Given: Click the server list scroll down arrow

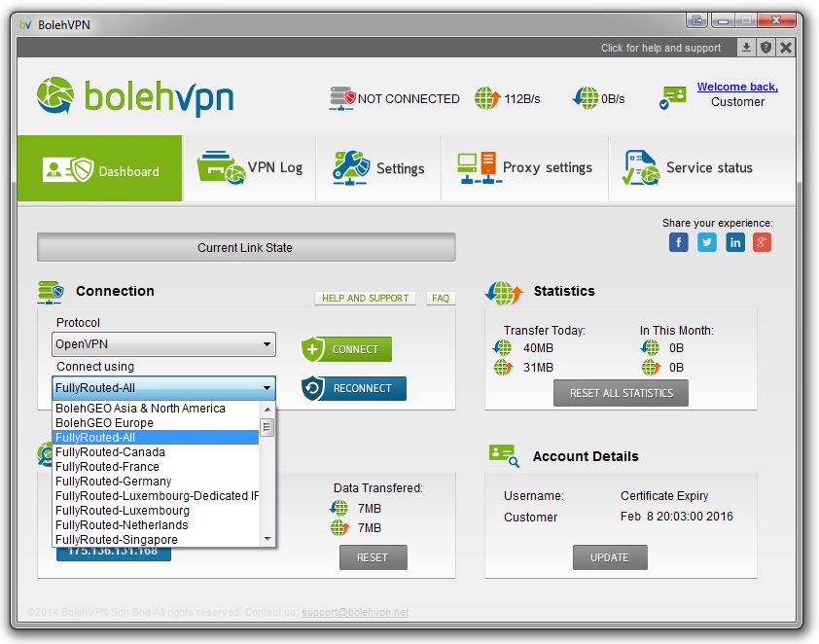Looking at the screenshot, I should (267, 539).
